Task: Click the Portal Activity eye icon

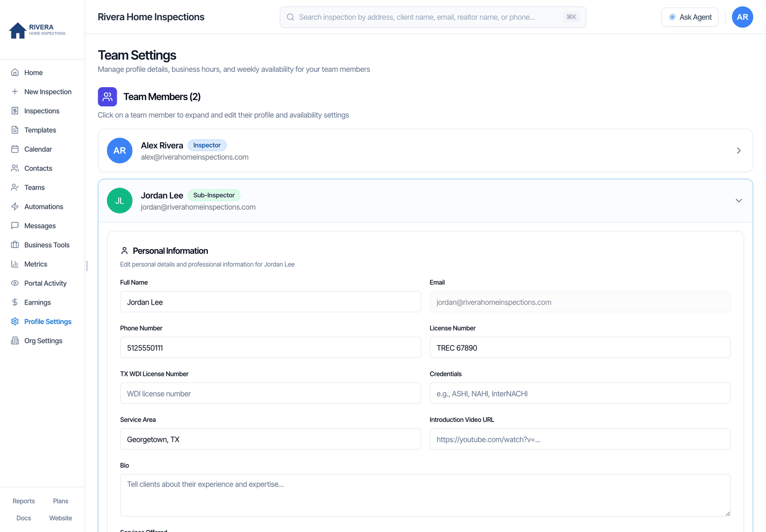Action: (x=15, y=283)
